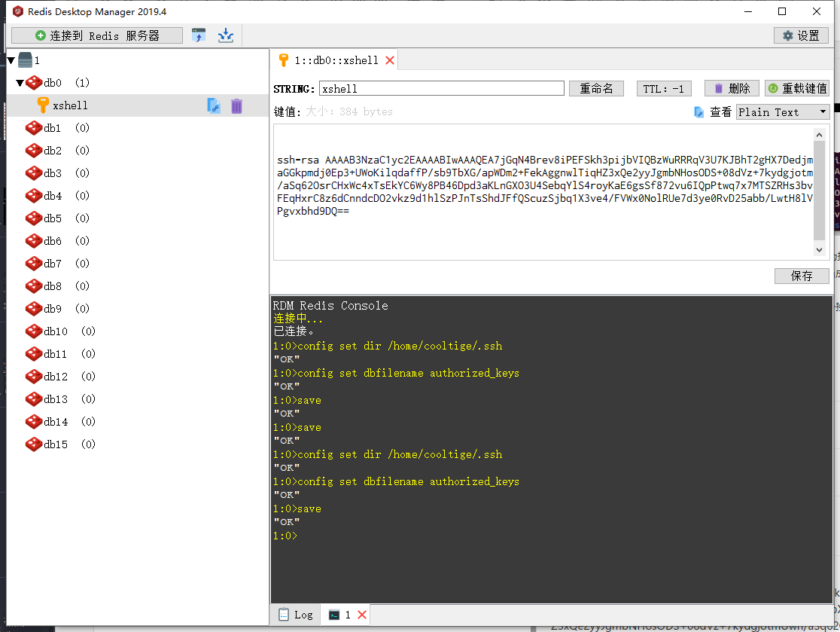Click inside the ssh-rsa value text area
This screenshot has height=632, width=840.
click(543, 192)
